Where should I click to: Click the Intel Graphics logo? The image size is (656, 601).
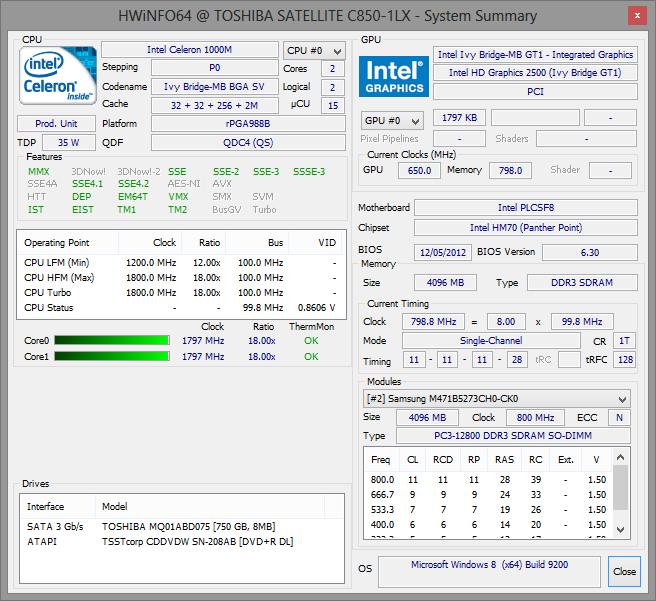(394, 77)
